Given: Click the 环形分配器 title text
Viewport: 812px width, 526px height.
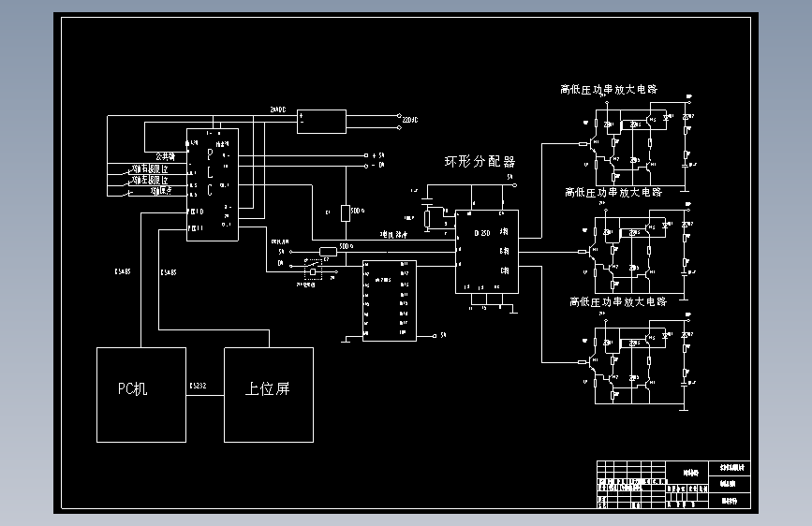Looking at the screenshot, I should pos(480,162).
